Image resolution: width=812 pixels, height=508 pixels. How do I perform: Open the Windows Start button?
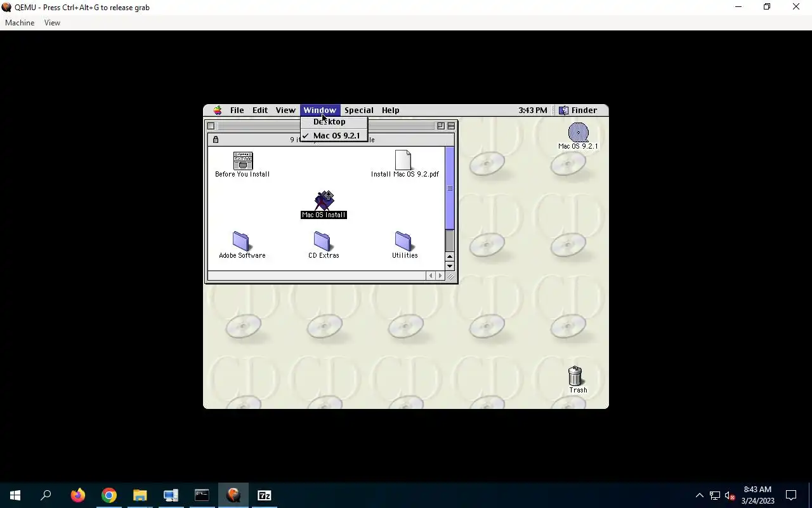tap(15, 495)
